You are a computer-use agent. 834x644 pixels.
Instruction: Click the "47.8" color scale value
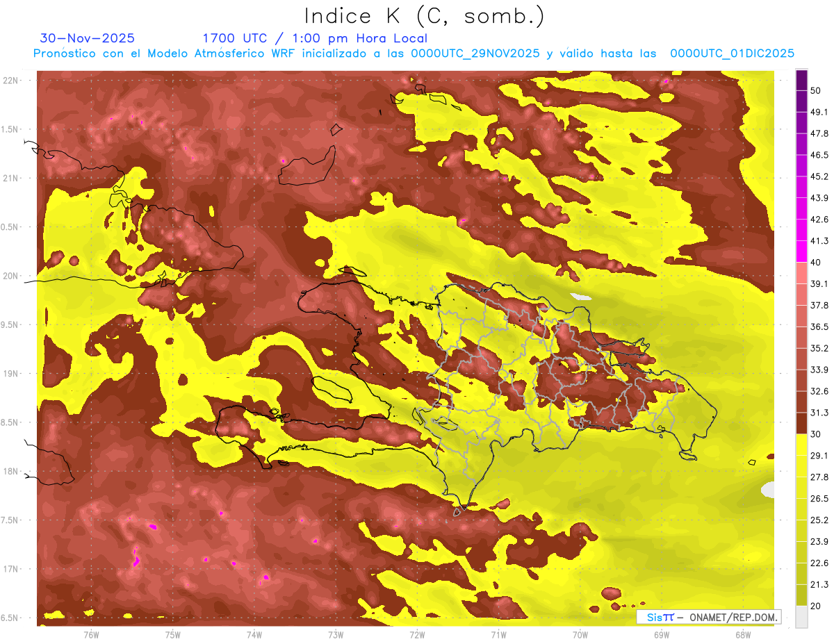coord(819,133)
